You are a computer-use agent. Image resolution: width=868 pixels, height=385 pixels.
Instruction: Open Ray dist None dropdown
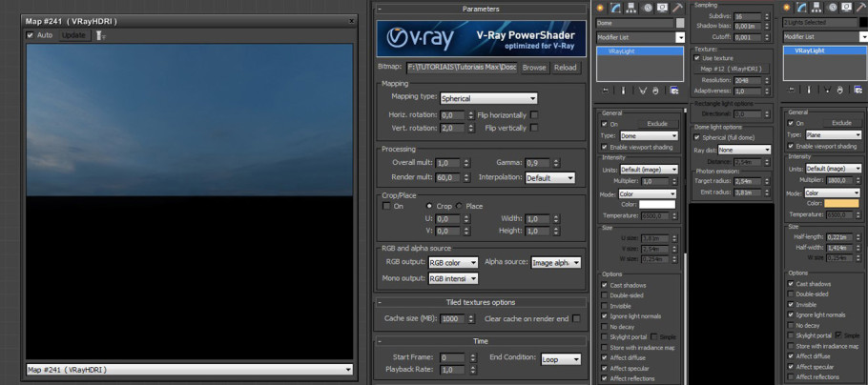coord(745,150)
